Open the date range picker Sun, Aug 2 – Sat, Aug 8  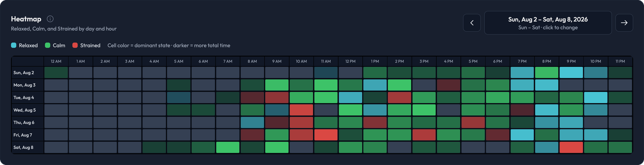(548, 23)
